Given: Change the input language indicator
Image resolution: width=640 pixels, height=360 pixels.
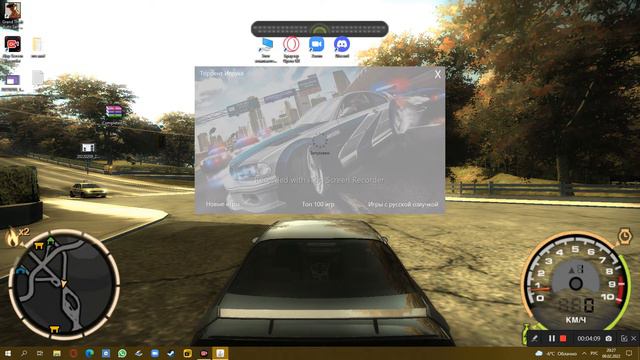Looking at the screenshot, I should (594, 353).
